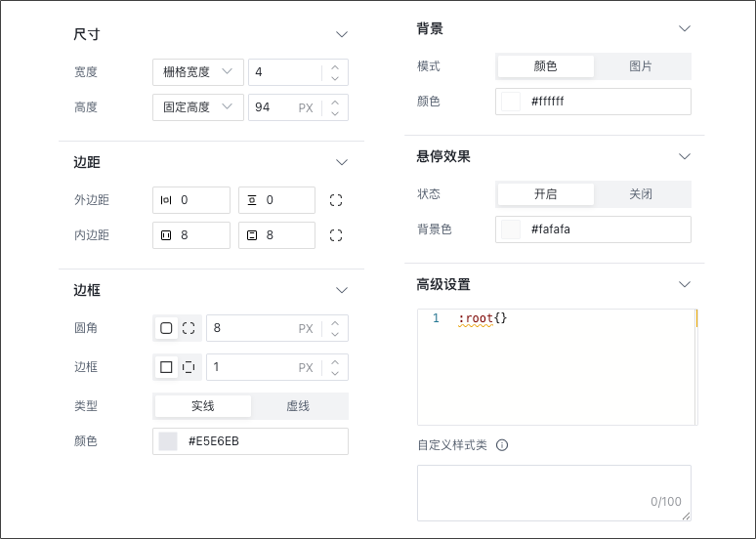Select 实线 border type

click(x=203, y=406)
